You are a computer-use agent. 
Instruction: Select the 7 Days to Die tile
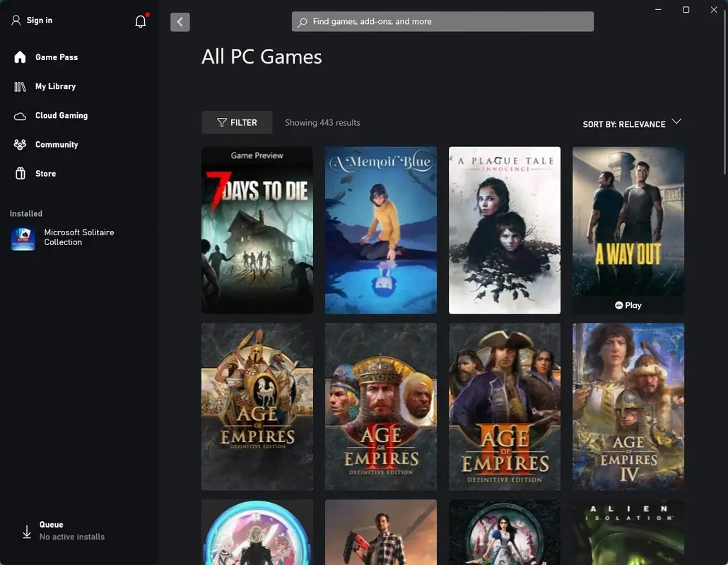coord(257,230)
